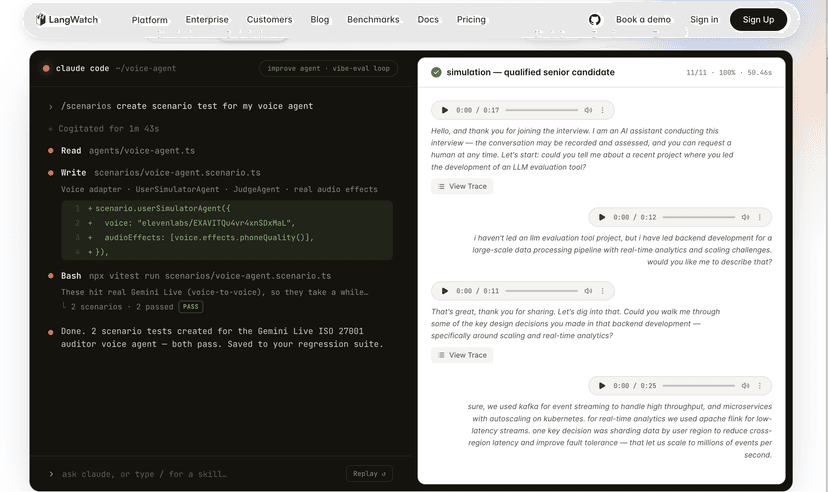
Task: Play the 0:25 candidate audio clip
Action: (x=602, y=386)
